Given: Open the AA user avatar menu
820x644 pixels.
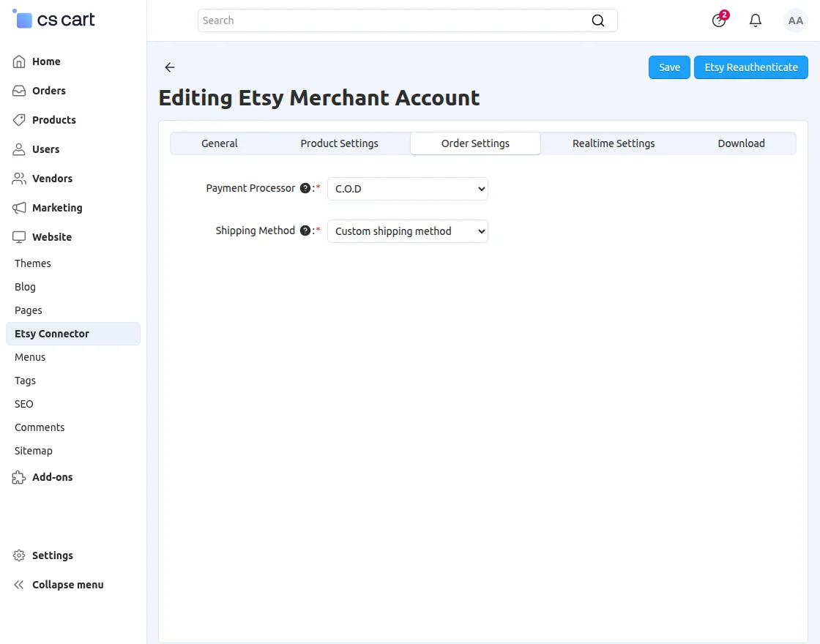Looking at the screenshot, I should (795, 20).
